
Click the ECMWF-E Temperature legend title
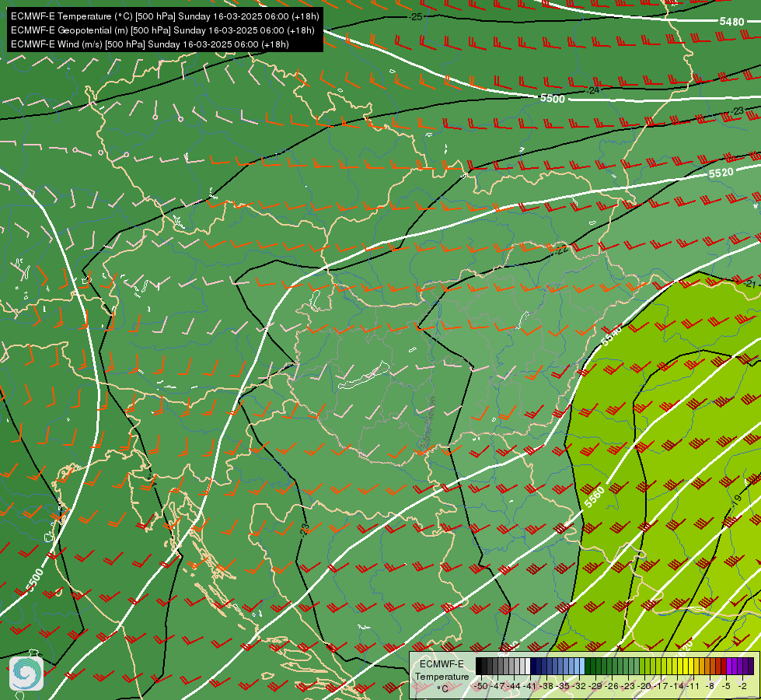[x=442, y=670]
